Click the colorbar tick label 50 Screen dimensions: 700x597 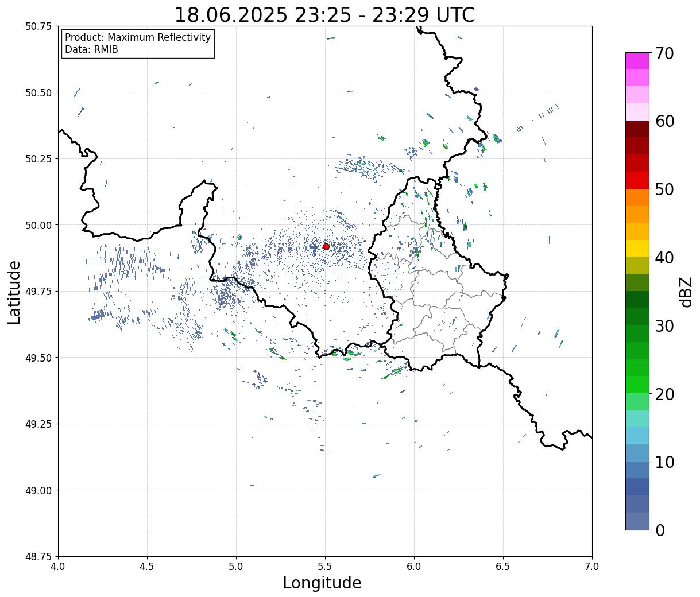[x=664, y=189]
